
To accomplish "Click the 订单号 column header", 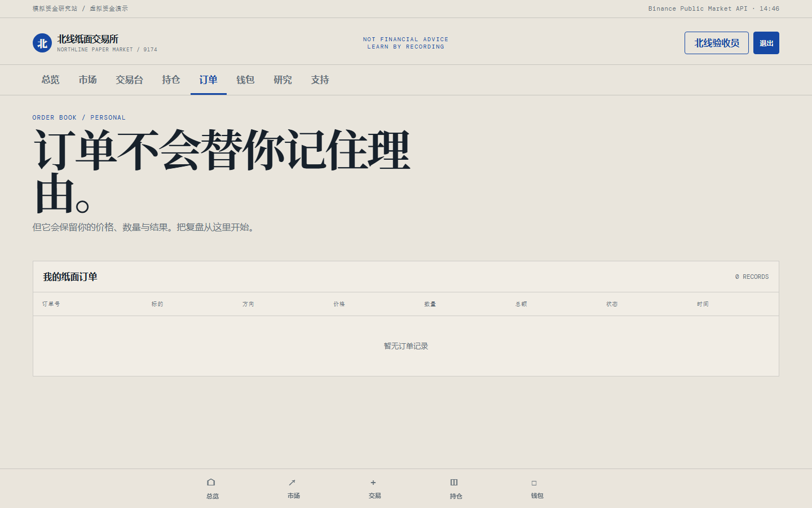I will (51, 304).
